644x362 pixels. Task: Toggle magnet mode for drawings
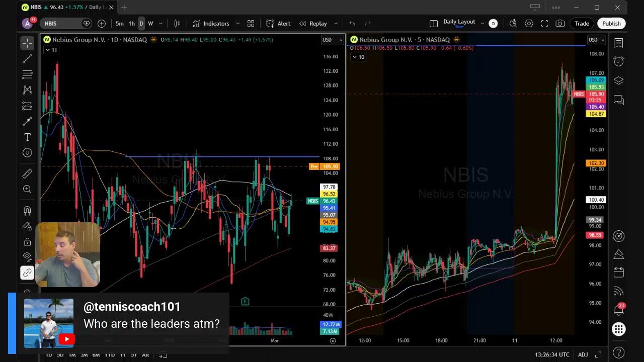click(x=27, y=211)
